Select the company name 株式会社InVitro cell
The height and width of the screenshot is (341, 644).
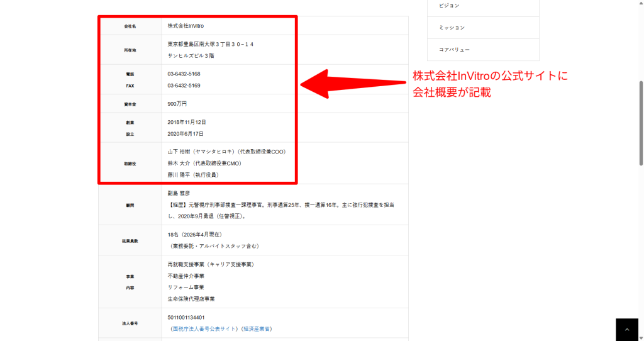[285, 26]
